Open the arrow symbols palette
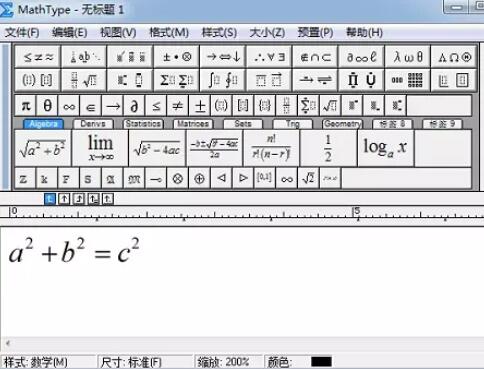The width and height of the screenshot is (484, 369). [x=223, y=57]
